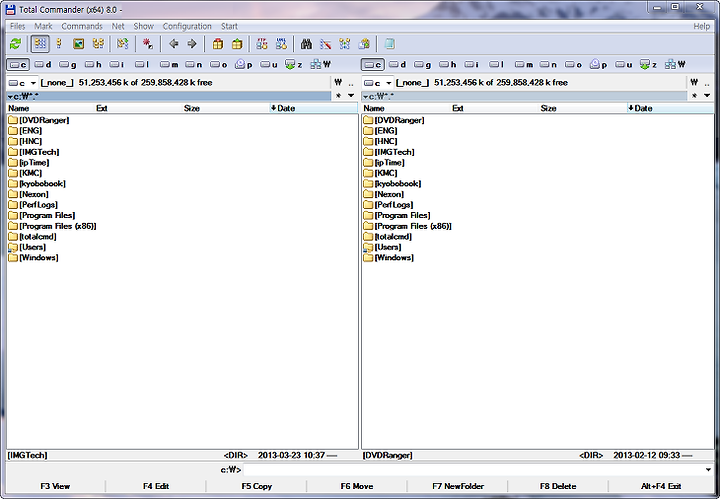The image size is (720, 499).
Task: Click the F3 View button
Action: coord(55,486)
